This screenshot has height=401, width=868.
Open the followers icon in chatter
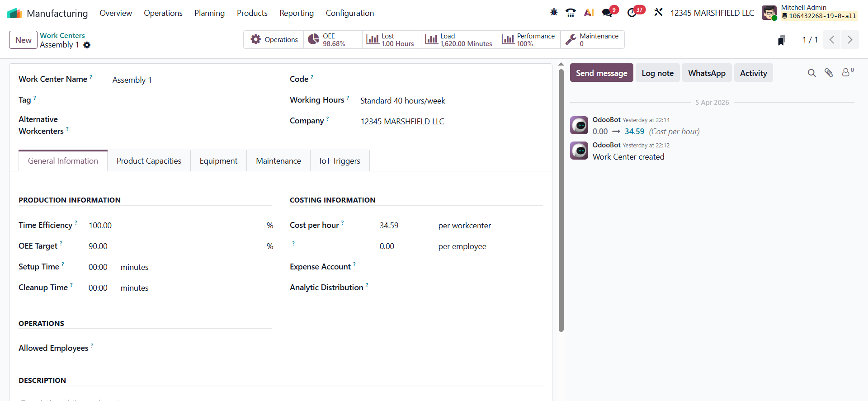pyautogui.click(x=846, y=72)
